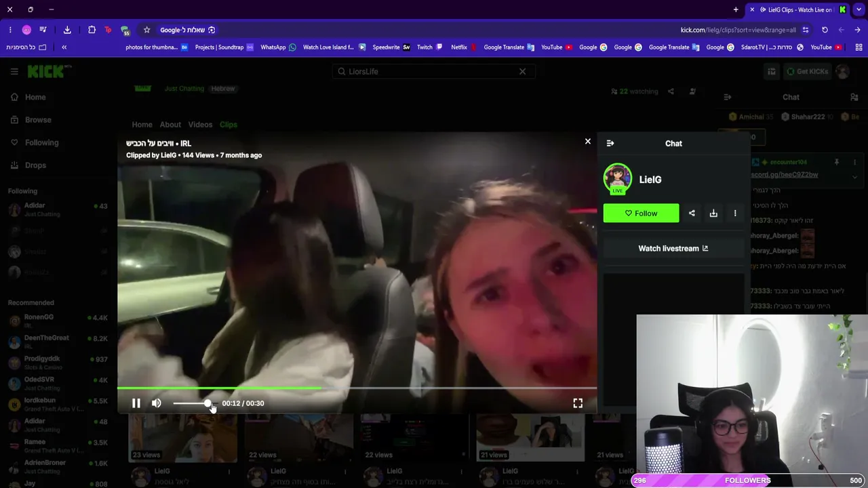Image resolution: width=868 pixels, height=488 pixels.
Task: Open the browser downloads icon
Action: tap(67, 30)
